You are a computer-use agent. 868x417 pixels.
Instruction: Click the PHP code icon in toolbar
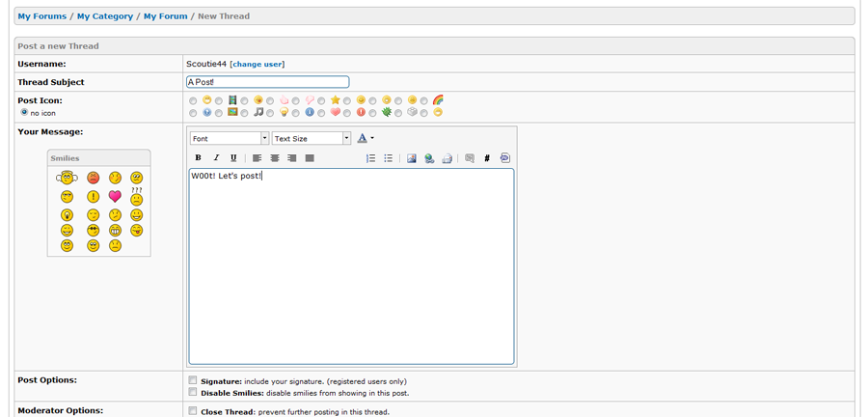(x=504, y=158)
